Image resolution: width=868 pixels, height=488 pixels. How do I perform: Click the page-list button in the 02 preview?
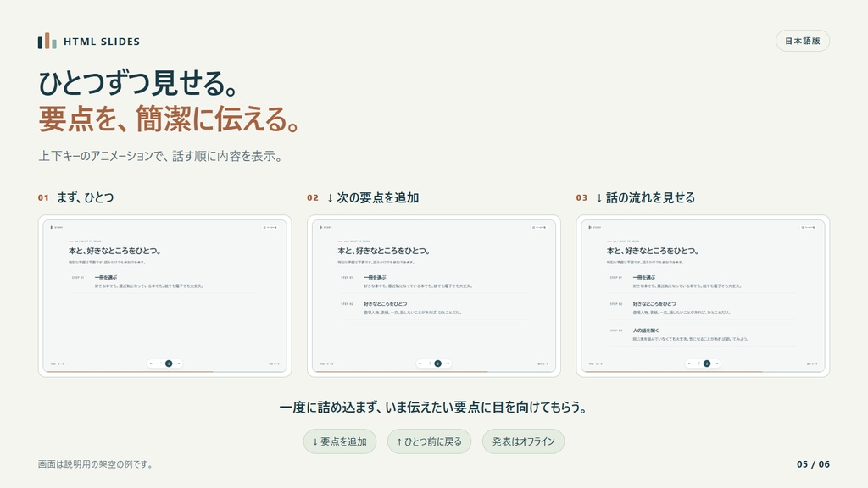539,227
